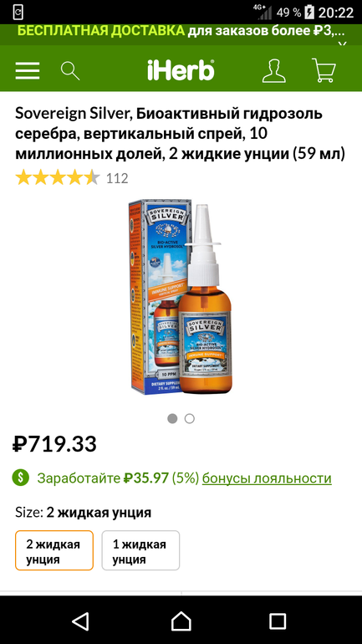Open the hamburger menu
This screenshot has width=362, height=644.
[28, 70]
